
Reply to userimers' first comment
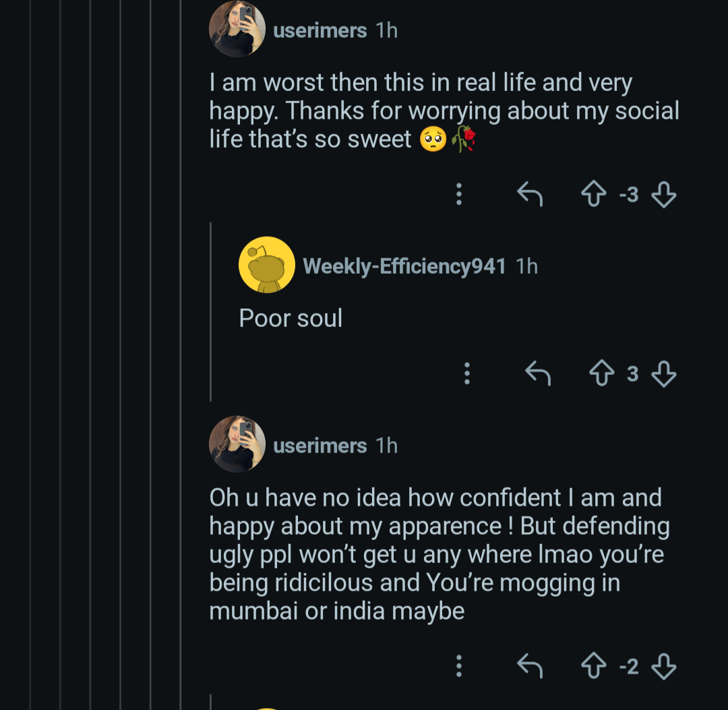tap(530, 195)
